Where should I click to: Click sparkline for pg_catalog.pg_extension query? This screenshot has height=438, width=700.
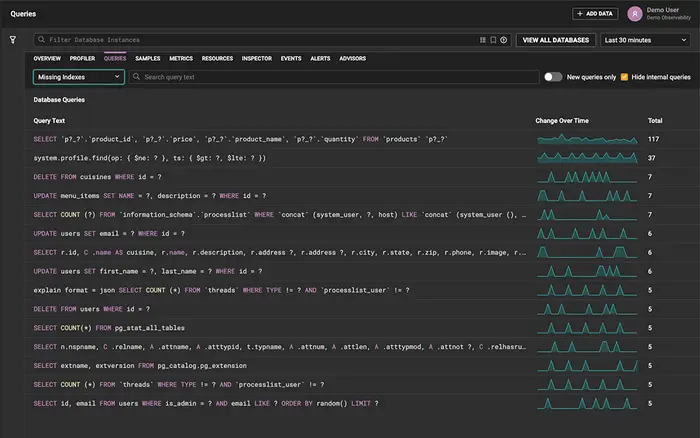[587, 366]
